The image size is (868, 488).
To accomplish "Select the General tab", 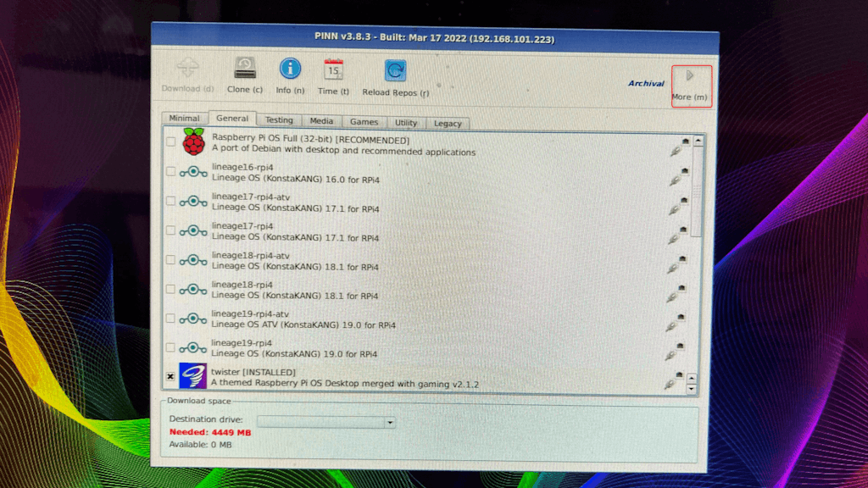I will pos(232,118).
